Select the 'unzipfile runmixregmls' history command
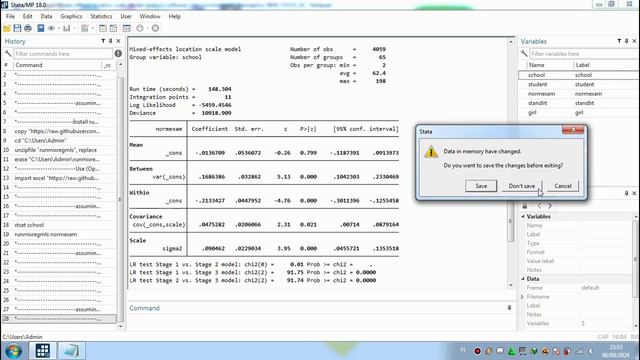Image resolution: width=640 pixels, height=360 pixels. 59,150
